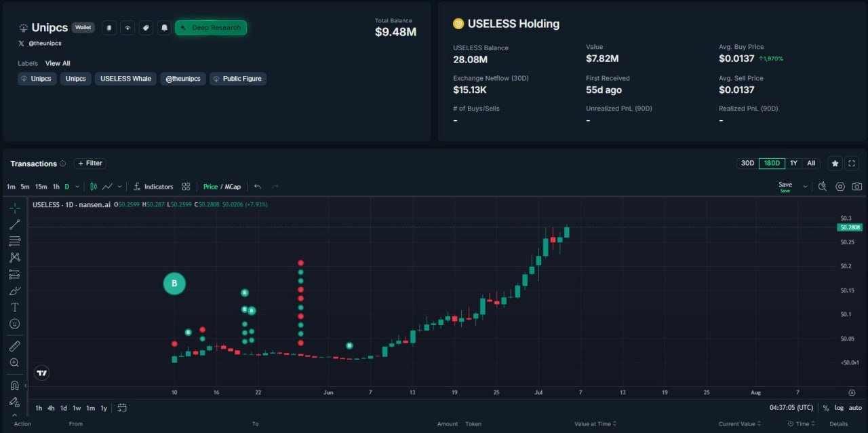Expand the time interval dropdown arrow
The width and height of the screenshot is (868, 433).
(77, 187)
